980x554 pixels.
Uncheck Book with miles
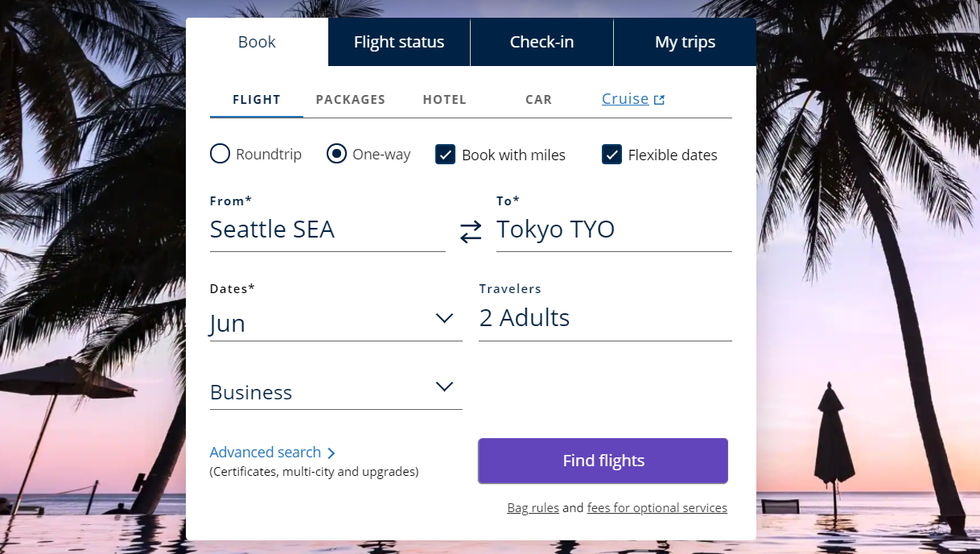click(446, 154)
